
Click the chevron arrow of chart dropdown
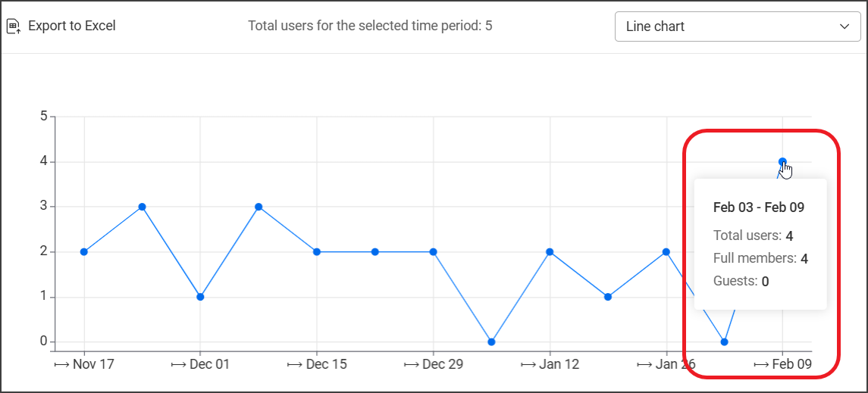(x=845, y=27)
